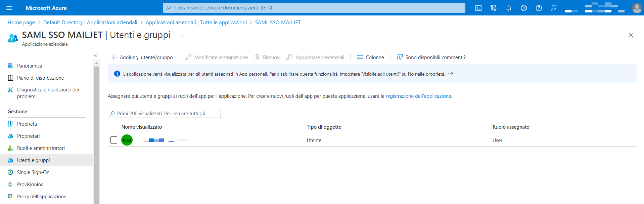Open the more options ellipsis beside title
This screenshot has width=644, height=204.
coord(182,35)
